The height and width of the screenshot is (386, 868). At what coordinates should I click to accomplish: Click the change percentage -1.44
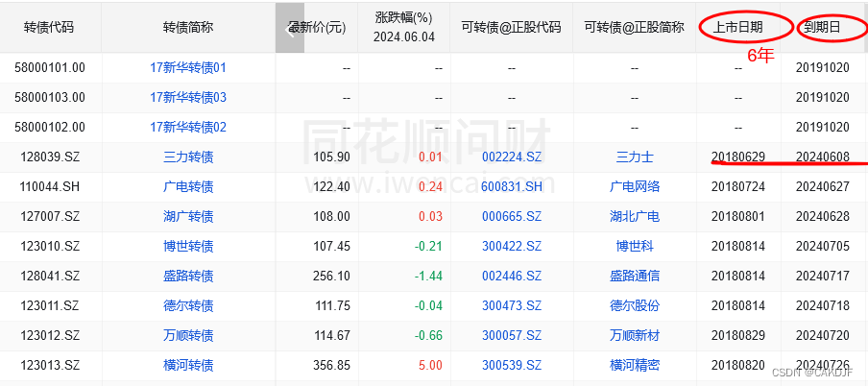tap(428, 277)
